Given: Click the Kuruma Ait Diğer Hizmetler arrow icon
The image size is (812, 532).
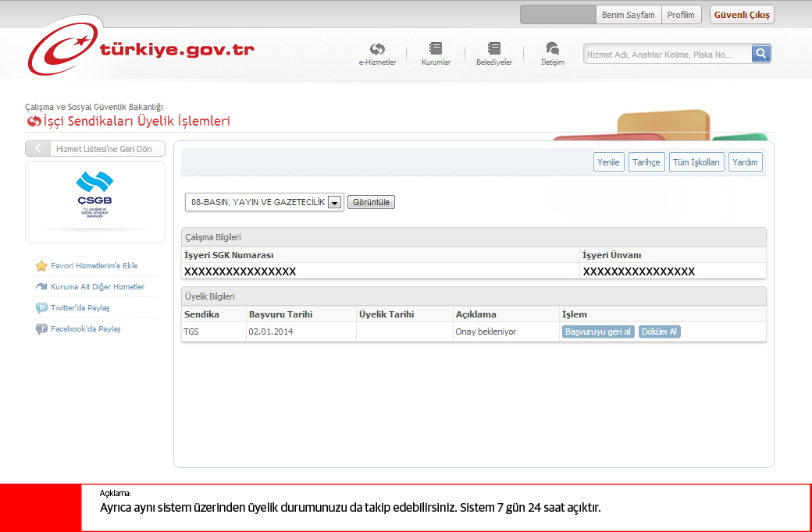Looking at the screenshot, I should tap(41, 286).
